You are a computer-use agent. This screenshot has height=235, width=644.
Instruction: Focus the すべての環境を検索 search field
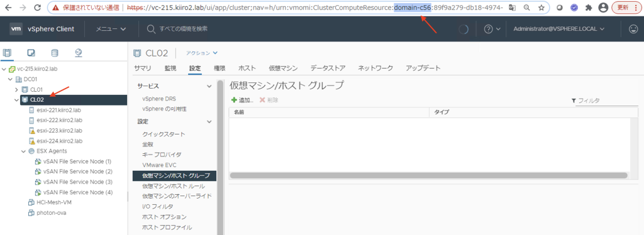183,29
